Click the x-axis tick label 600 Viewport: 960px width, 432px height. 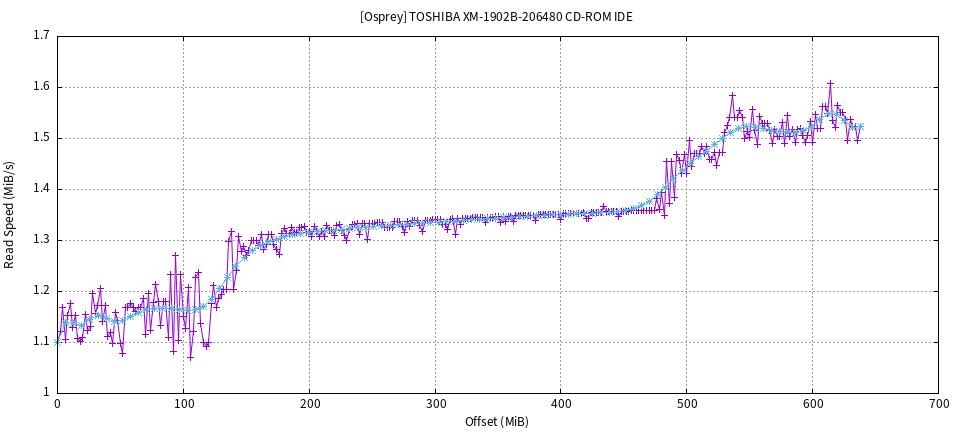point(812,403)
